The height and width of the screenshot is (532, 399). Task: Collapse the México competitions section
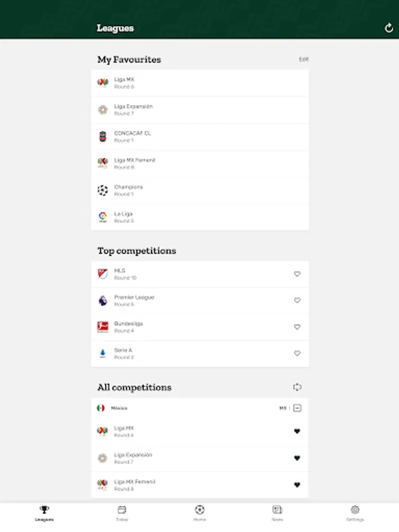(x=297, y=408)
